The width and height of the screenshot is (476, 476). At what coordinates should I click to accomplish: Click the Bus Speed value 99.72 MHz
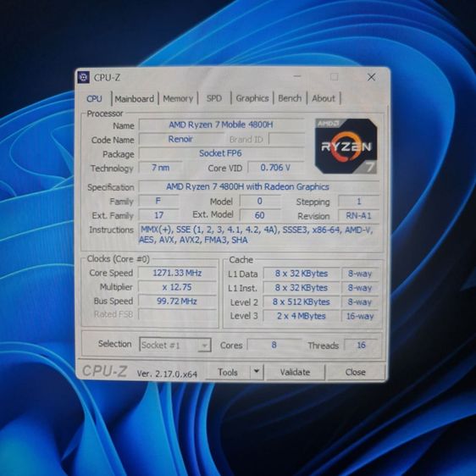tap(177, 302)
